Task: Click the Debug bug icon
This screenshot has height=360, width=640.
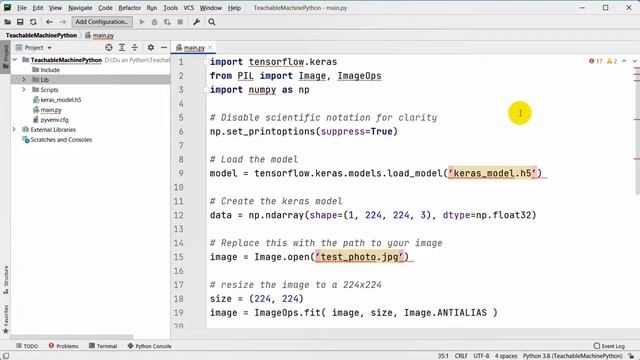Action: point(154,22)
